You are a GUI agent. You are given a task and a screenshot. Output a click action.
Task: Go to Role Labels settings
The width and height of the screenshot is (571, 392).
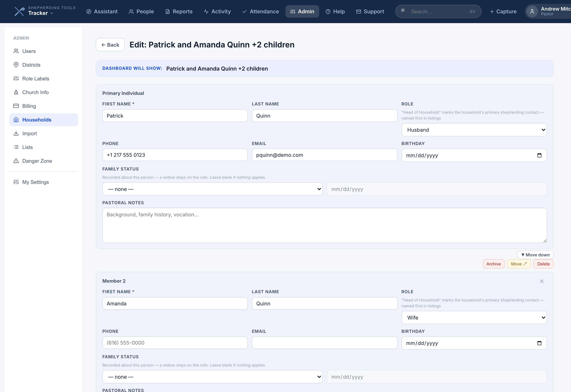point(44,79)
